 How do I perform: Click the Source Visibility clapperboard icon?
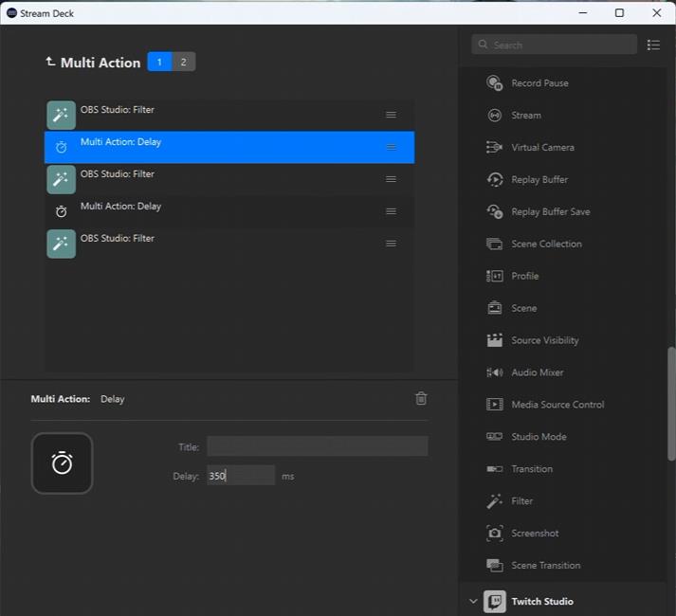(495, 340)
